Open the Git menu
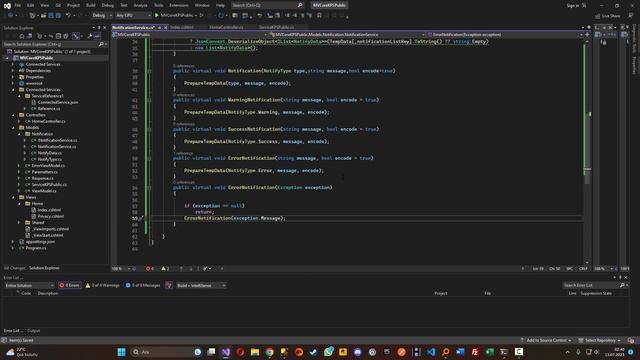 (x=58, y=5)
